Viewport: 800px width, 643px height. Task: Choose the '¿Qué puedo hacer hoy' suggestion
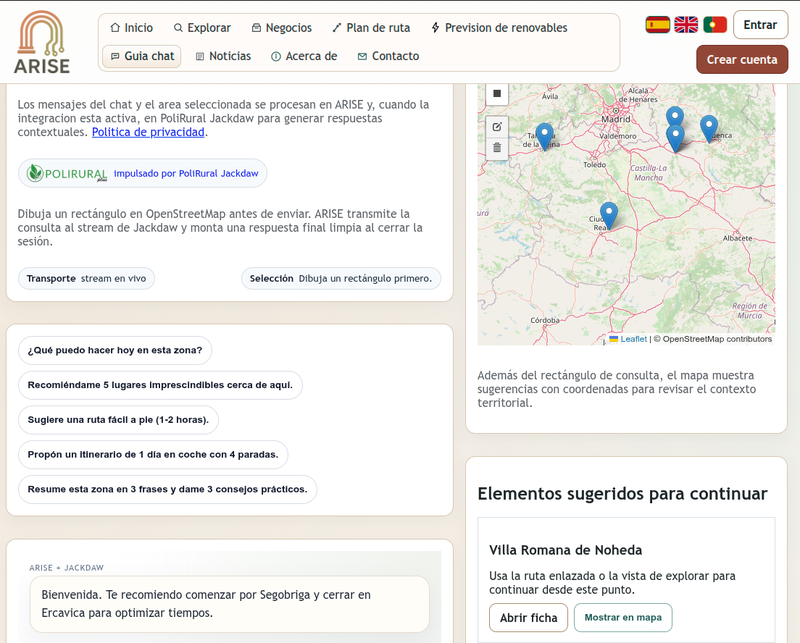(115, 350)
